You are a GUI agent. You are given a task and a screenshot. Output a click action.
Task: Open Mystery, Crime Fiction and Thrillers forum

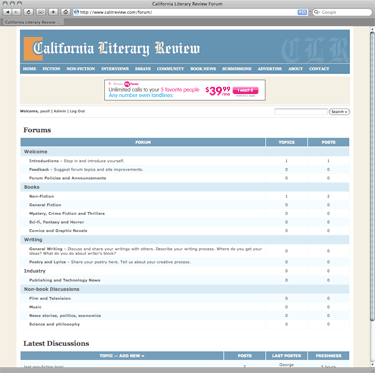point(67,213)
